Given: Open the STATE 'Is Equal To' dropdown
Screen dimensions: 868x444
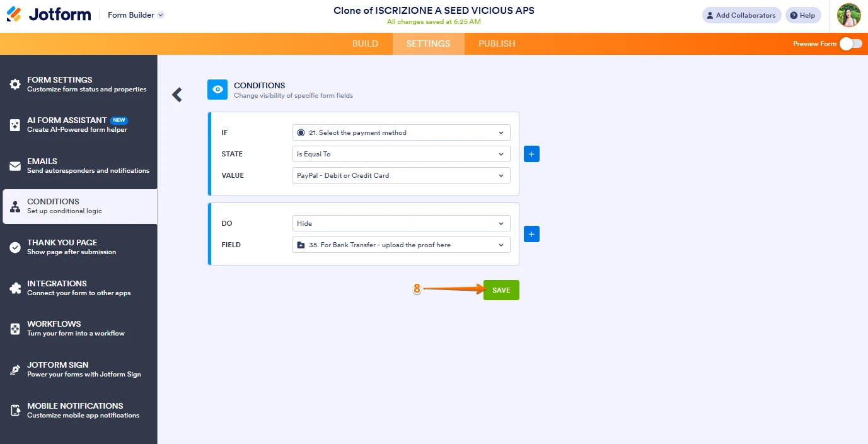Looking at the screenshot, I should (401, 154).
